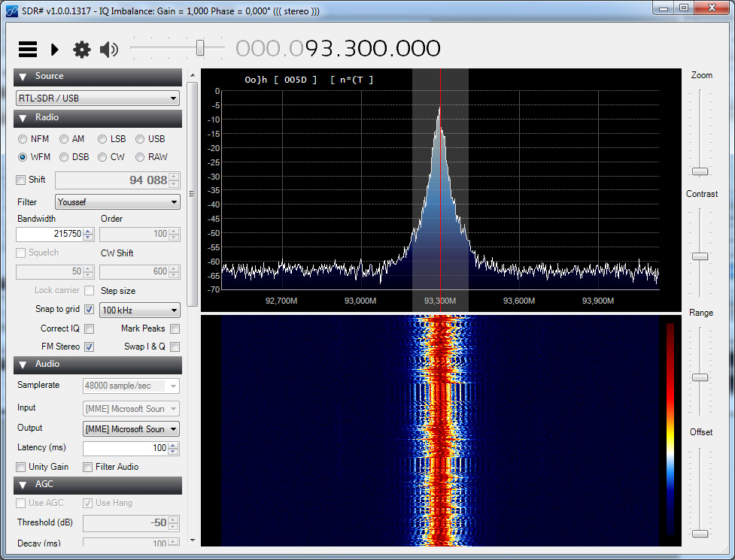Open the RTL-SDR / USB source dropdown
This screenshot has width=735, height=560.
[98, 98]
